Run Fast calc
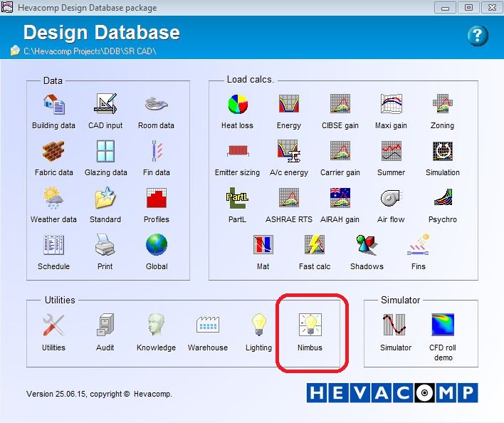This screenshot has width=504, height=423. point(315,244)
